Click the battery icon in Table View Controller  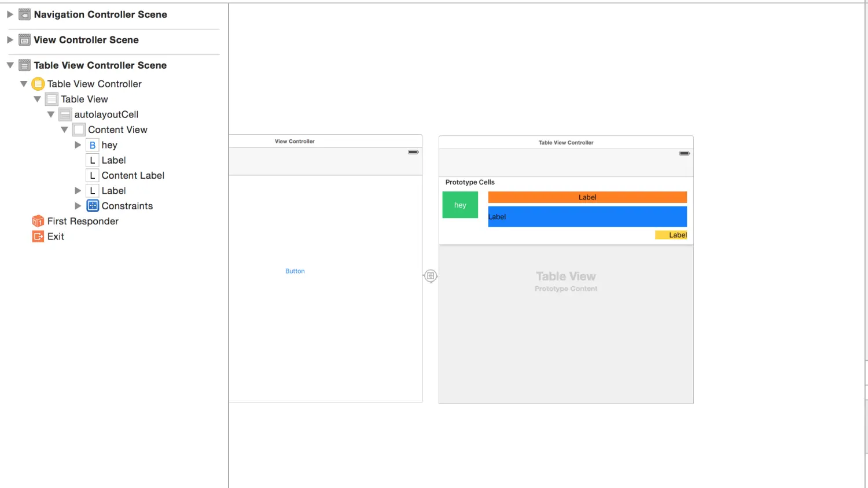[685, 153]
